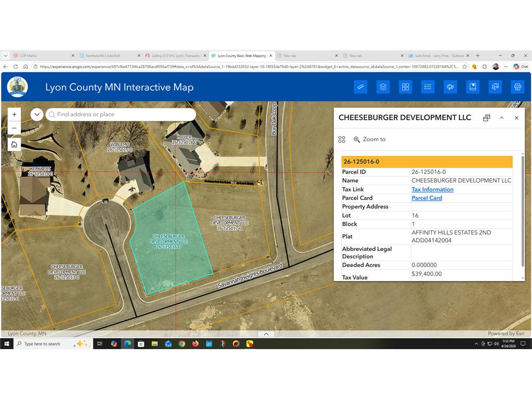Image resolution: width=532 pixels, height=399 pixels.
Task: Select MILLER parcel 26-125018-0 label
Action: point(184,139)
